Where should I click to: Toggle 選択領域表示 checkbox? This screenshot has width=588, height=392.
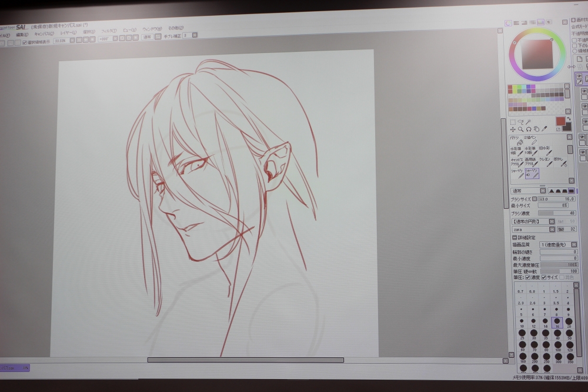click(x=25, y=42)
